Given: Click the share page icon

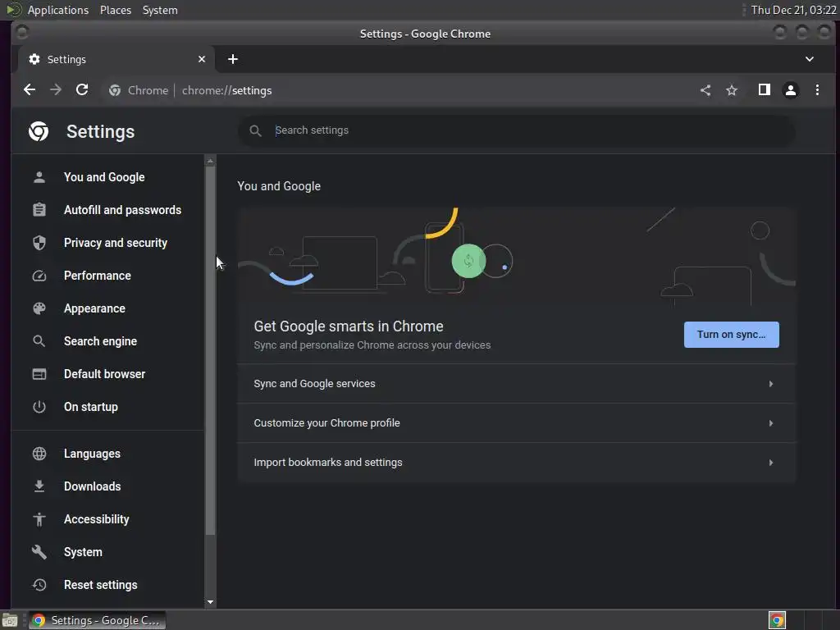Looking at the screenshot, I should (705, 90).
